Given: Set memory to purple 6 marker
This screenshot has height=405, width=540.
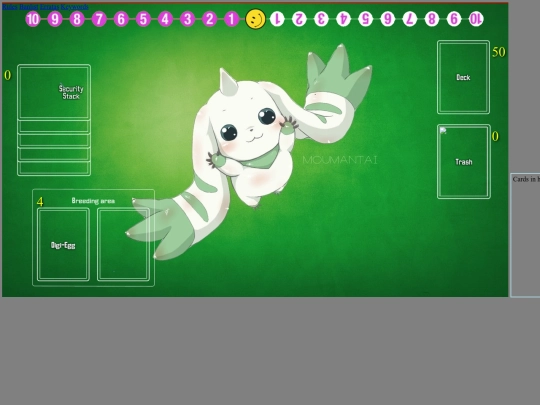Looking at the screenshot, I should (121, 19).
